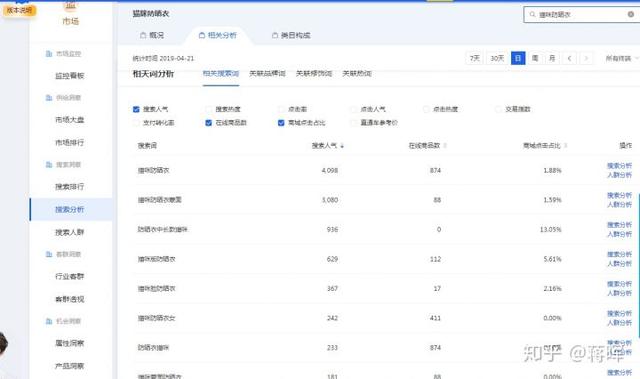Open 客群透视 in the sidebar

70,299
